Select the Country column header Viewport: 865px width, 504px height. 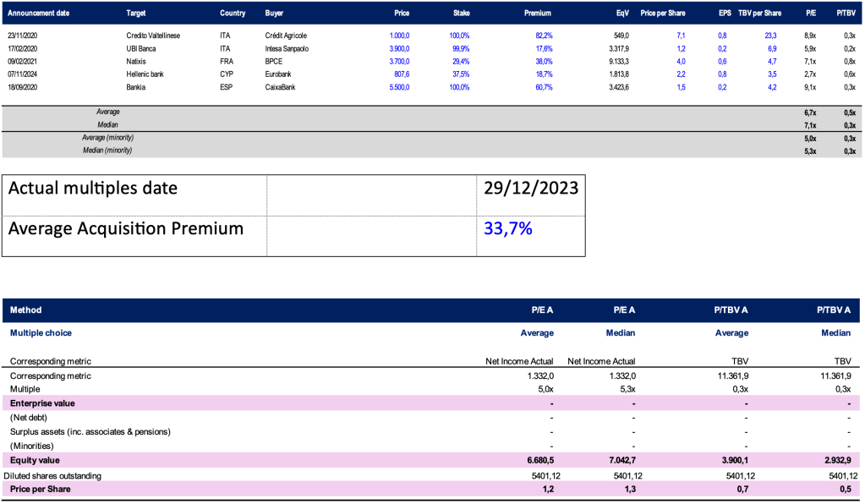[233, 14]
